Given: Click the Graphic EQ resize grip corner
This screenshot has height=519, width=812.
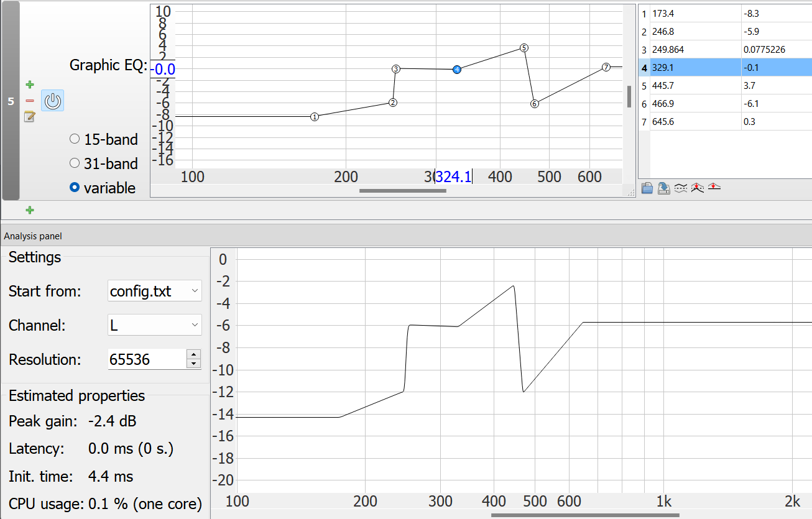Looking at the screenshot, I should (x=631, y=193).
